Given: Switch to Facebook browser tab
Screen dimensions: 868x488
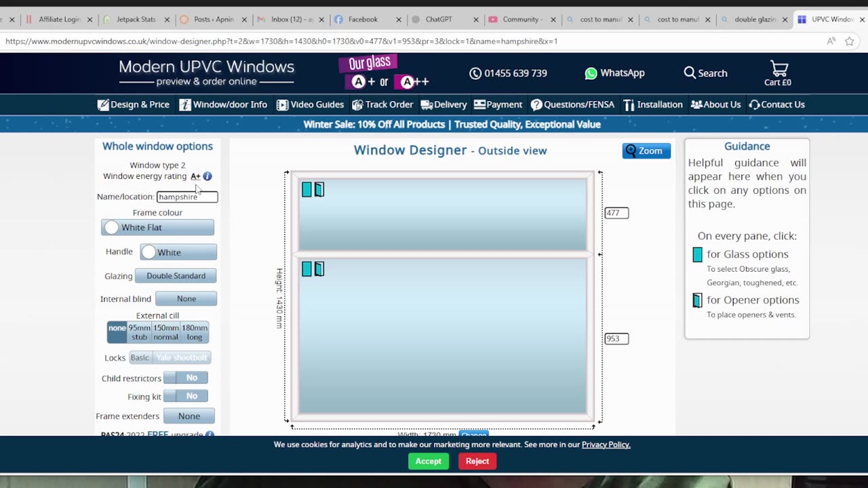Looking at the screenshot, I should 368,20.
